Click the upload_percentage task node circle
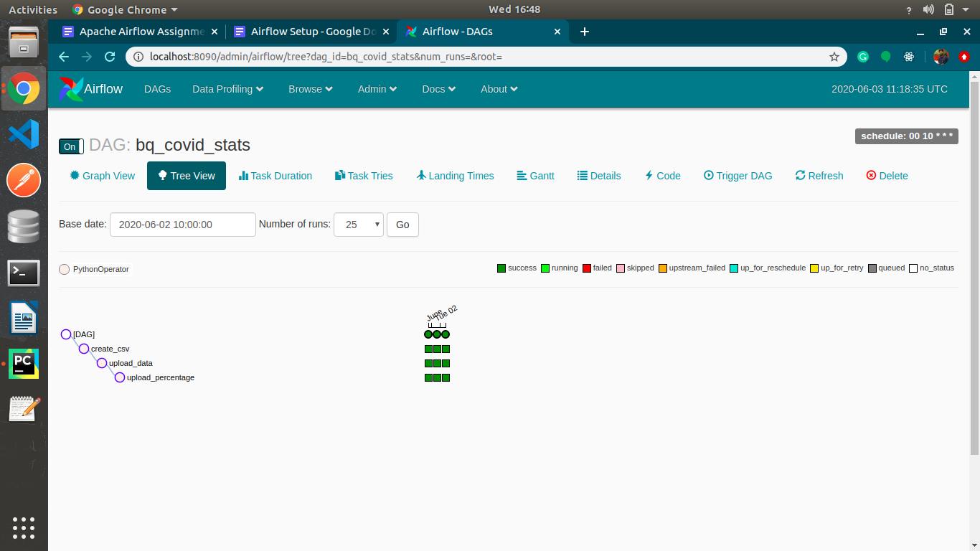This screenshot has height=551, width=980. (120, 377)
